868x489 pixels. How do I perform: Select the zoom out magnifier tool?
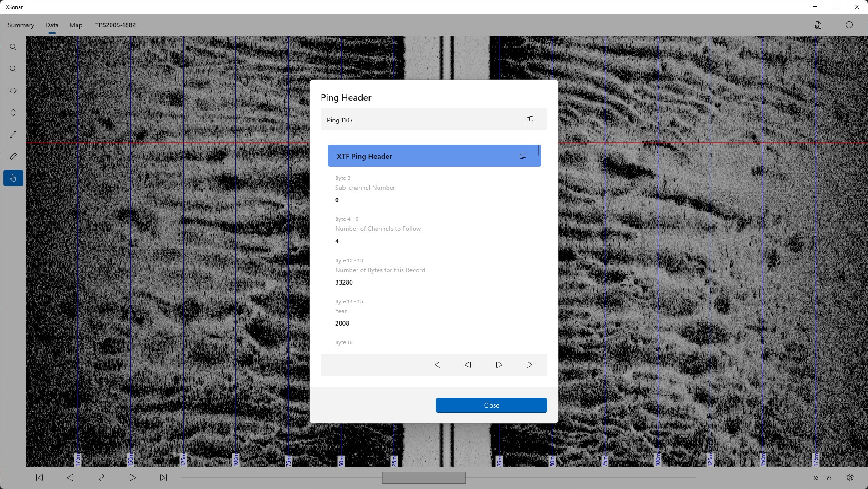pos(13,69)
